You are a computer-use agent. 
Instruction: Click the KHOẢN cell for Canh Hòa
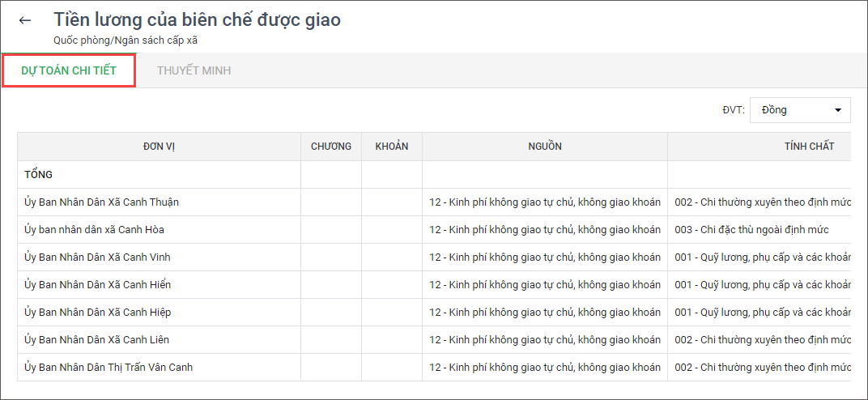click(x=392, y=229)
